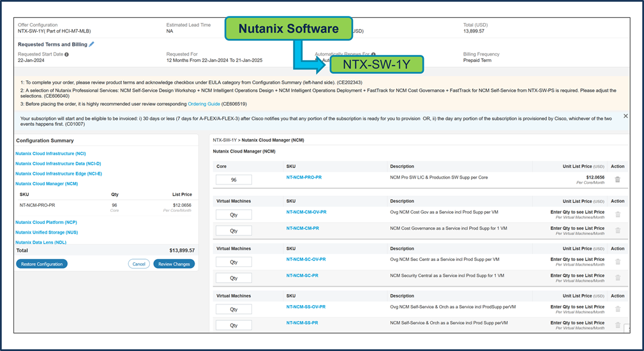Open NT-NCM-PRO-PR SKU link

click(304, 177)
